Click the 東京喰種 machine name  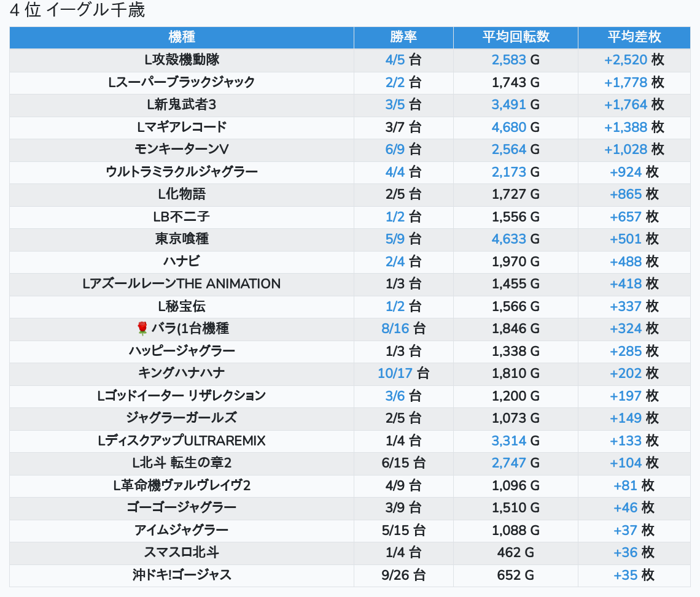coord(181,239)
